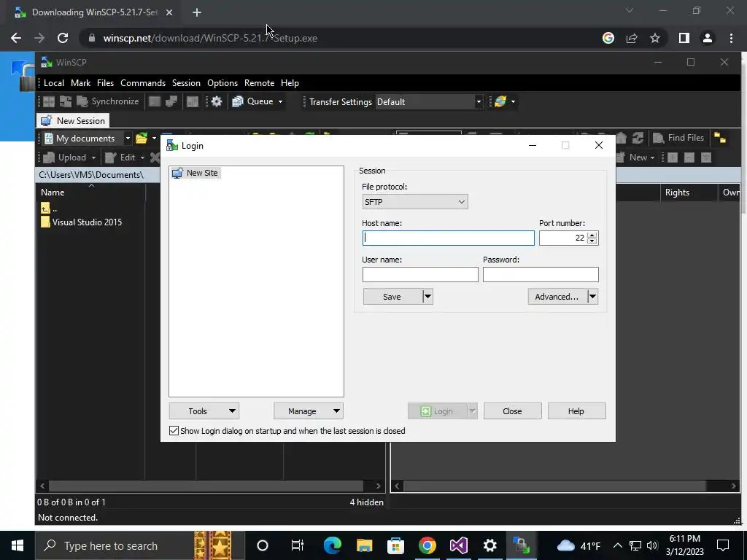Image resolution: width=747 pixels, height=560 pixels.
Task: Open the Commands menu
Action: (x=143, y=83)
